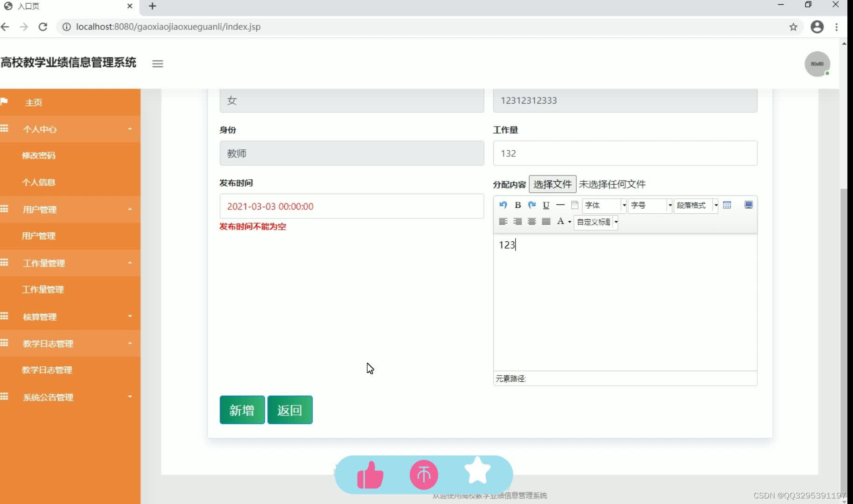The height and width of the screenshot is (504, 853).
Task: Open the browser three-dot menu
Action: [837, 27]
